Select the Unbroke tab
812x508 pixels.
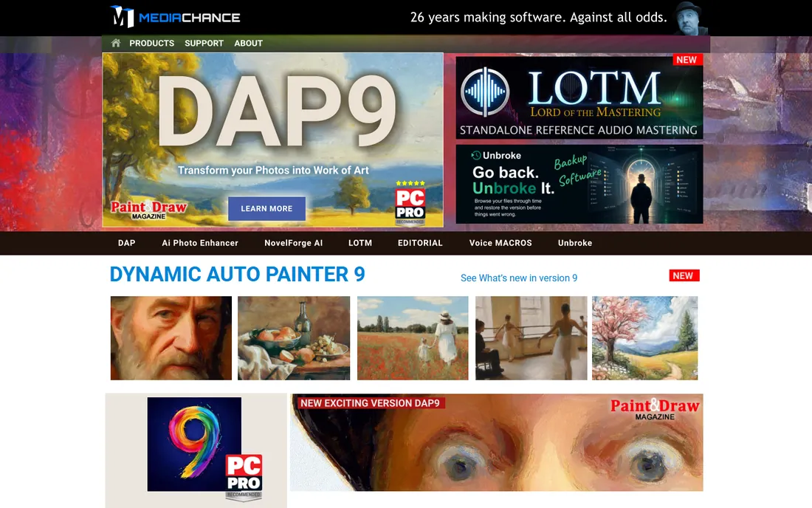(575, 243)
